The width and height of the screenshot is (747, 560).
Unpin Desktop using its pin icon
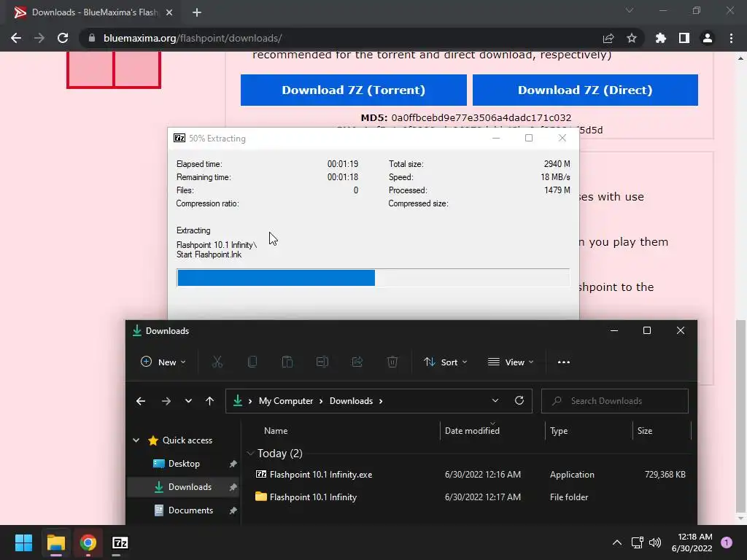click(x=233, y=464)
